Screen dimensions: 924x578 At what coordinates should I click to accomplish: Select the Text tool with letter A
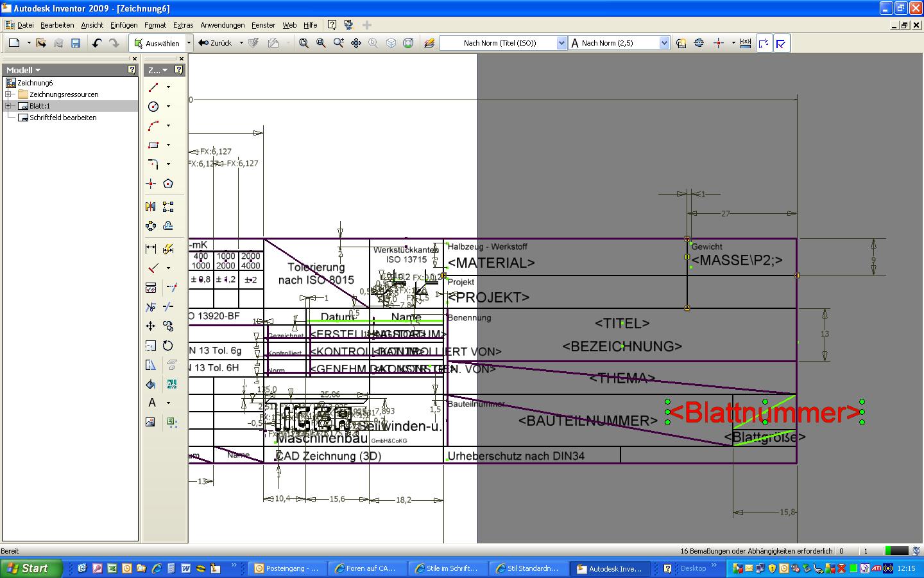pyautogui.click(x=152, y=403)
